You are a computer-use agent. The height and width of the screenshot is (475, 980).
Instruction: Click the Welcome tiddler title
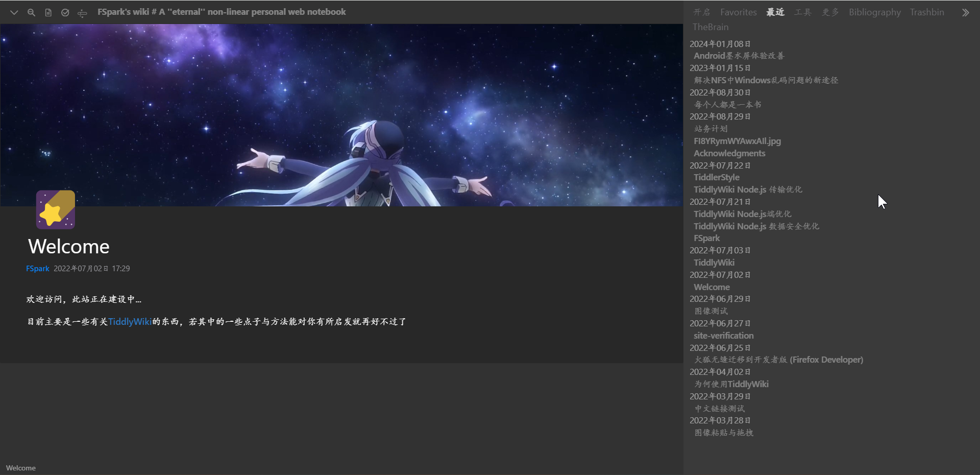click(x=69, y=247)
